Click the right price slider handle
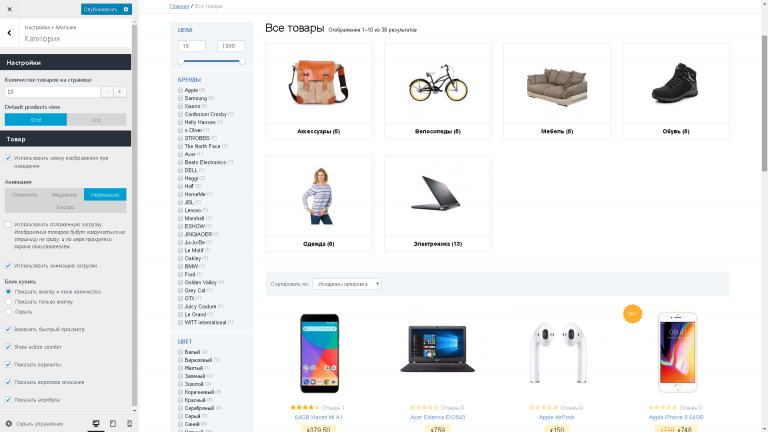 pos(242,61)
